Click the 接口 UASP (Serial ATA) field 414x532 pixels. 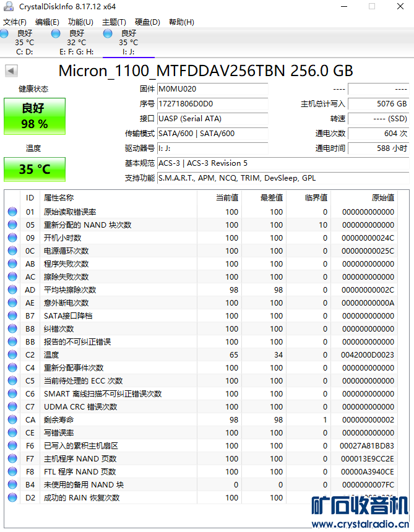tap(212, 119)
